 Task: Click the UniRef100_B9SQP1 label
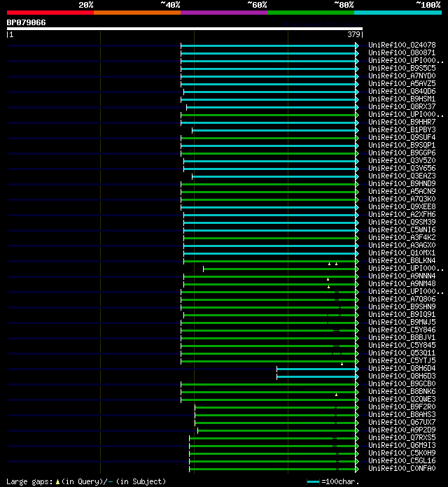(x=402, y=145)
